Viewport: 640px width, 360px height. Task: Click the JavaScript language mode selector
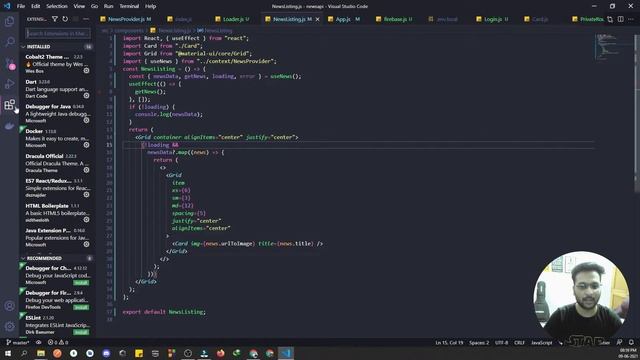coord(541,342)
